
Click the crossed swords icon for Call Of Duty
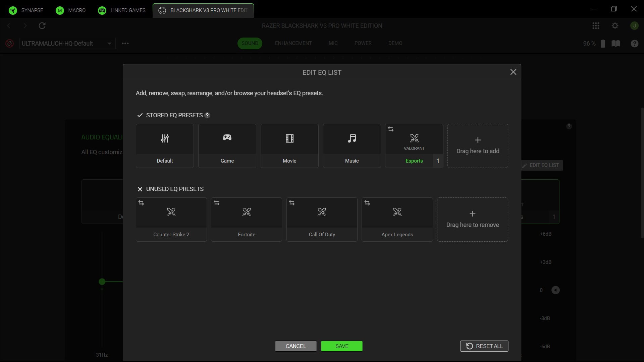tap(322, 212)
